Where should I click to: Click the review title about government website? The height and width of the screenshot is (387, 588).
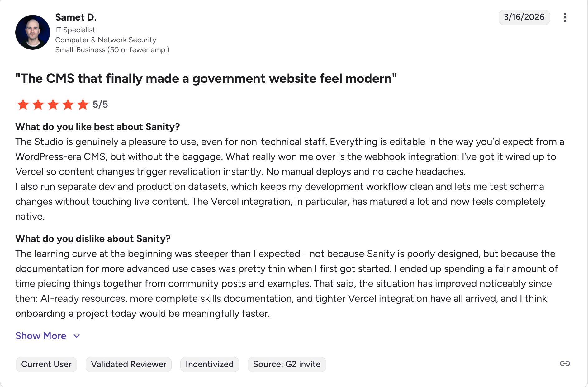pyautogui.click(x=206, y=78)
